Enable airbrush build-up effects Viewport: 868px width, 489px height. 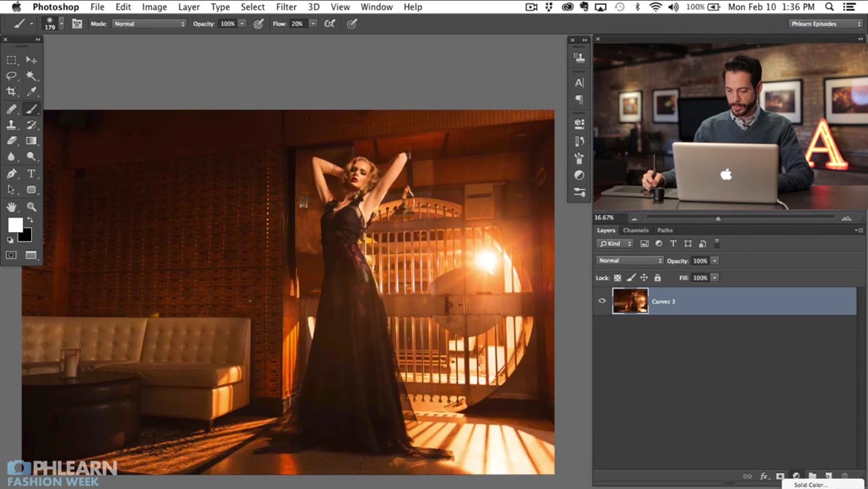click(330, 24)
